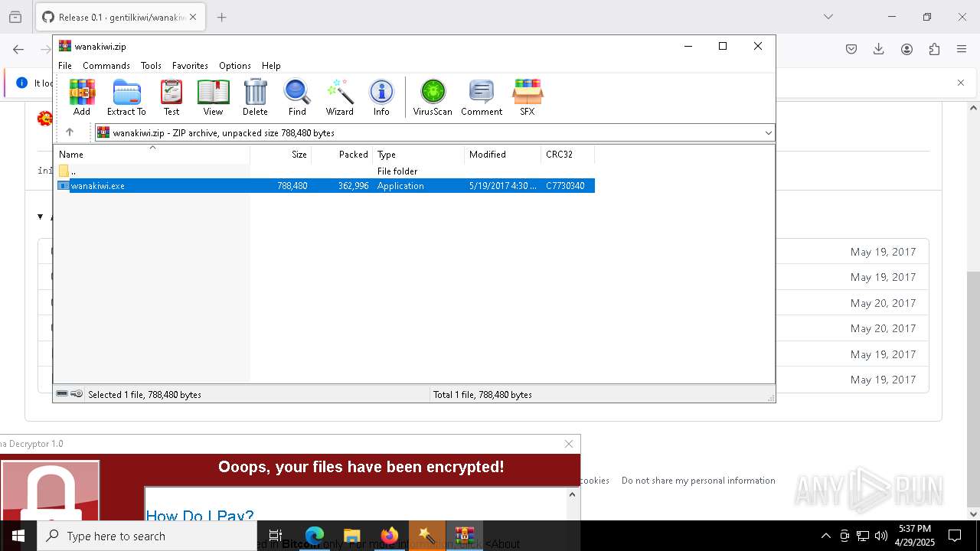Open the Firefox downloads panel

coord(879,49)
